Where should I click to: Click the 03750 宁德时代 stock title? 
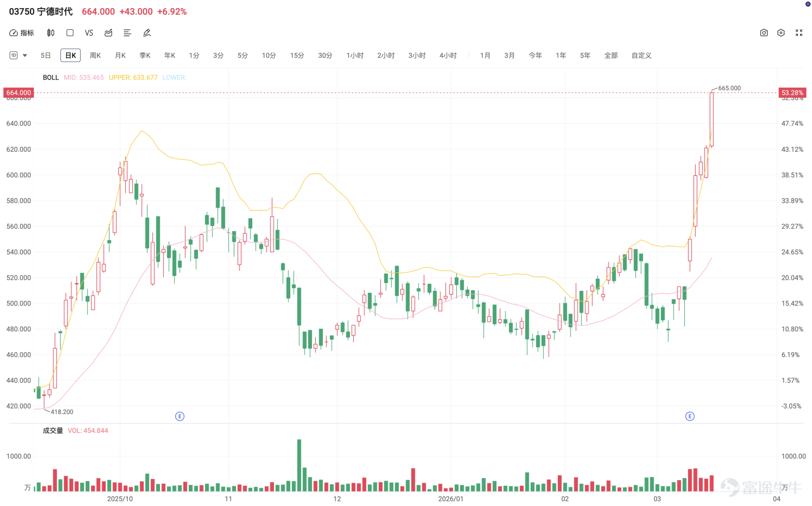click(x=41, y=12)
